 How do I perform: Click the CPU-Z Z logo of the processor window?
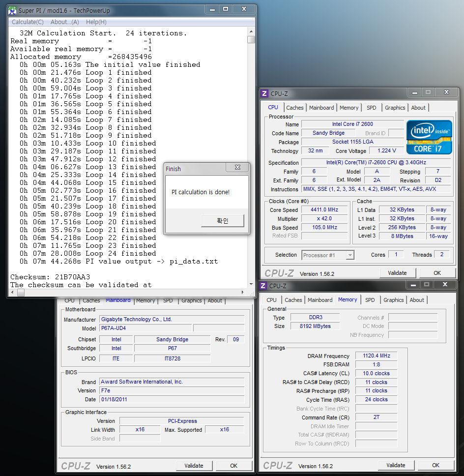[264, 93]
